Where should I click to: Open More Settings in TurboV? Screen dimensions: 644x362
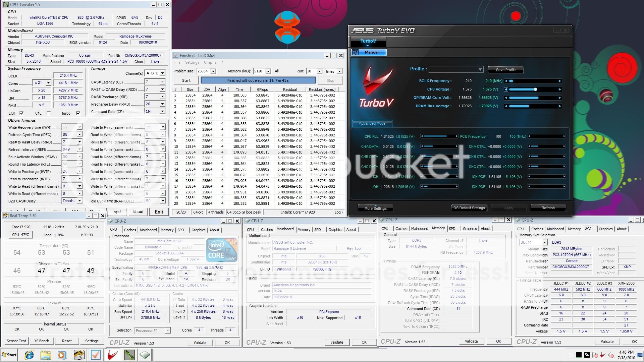coord(375,208)
